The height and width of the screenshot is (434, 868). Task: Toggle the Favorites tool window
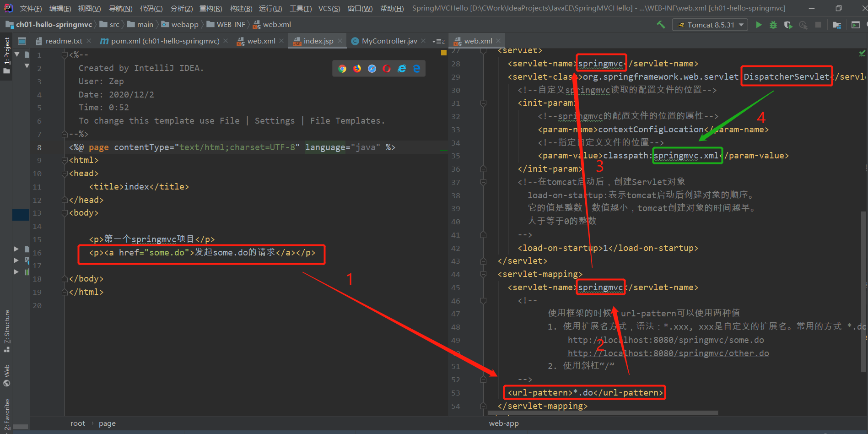tap(6, 414)
